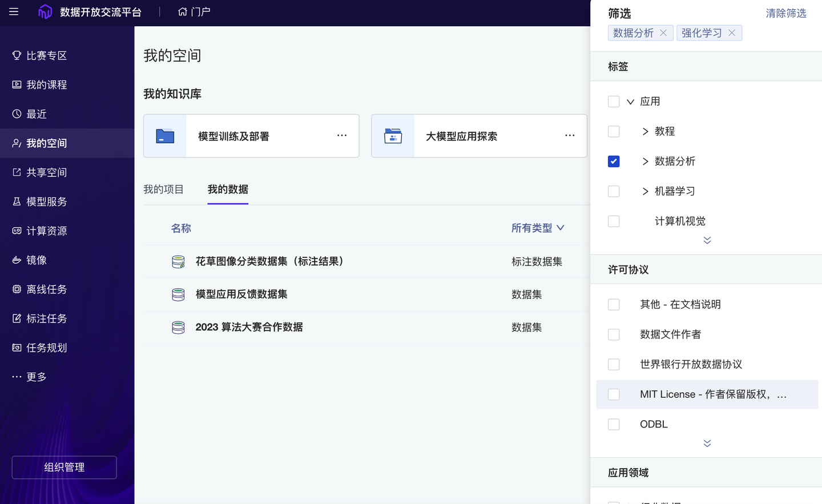Screen dimensions: 822x504
Task: Check the 应用 tag checkbox
Action: pos(614,102)
